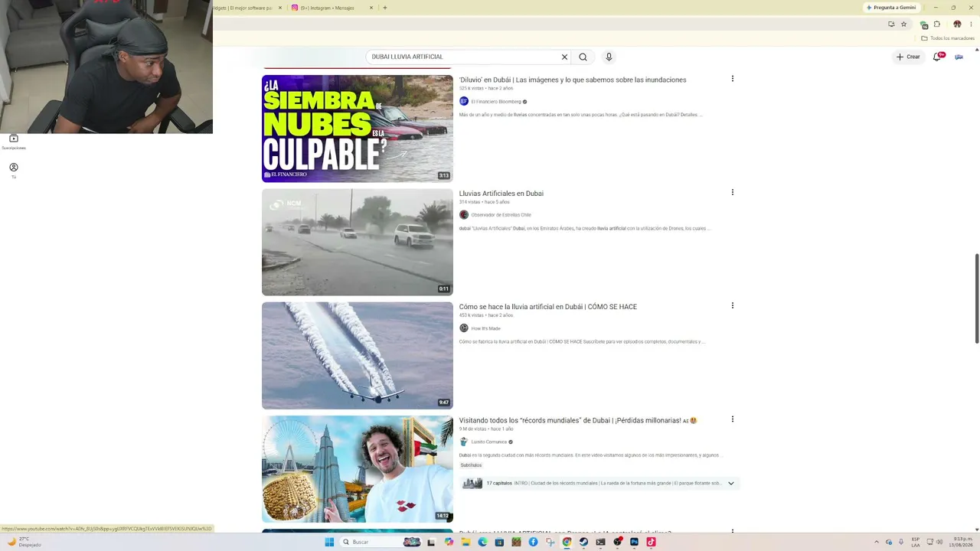Start voice search with the microphone icon
980x551 pixels.
coord(609,57)
